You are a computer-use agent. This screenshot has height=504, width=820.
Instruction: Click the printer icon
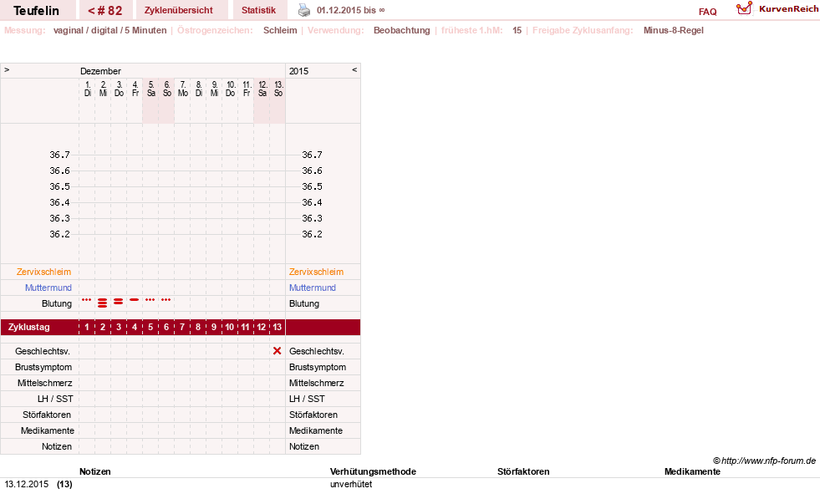(x=303, y=10)
